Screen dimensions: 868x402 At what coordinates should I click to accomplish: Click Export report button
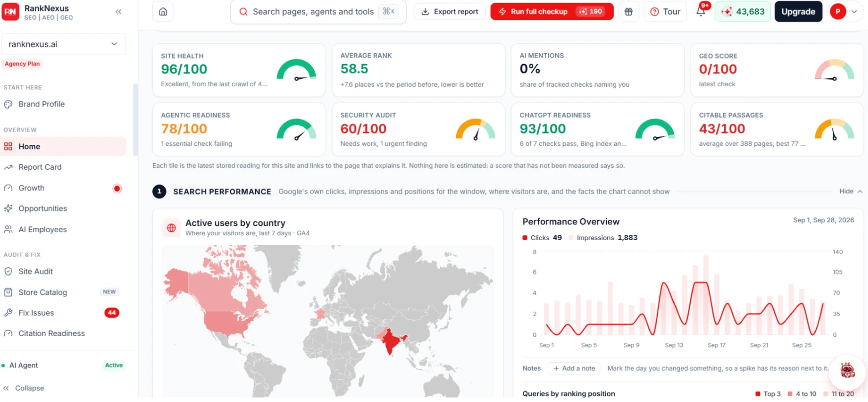click(450, 12)
